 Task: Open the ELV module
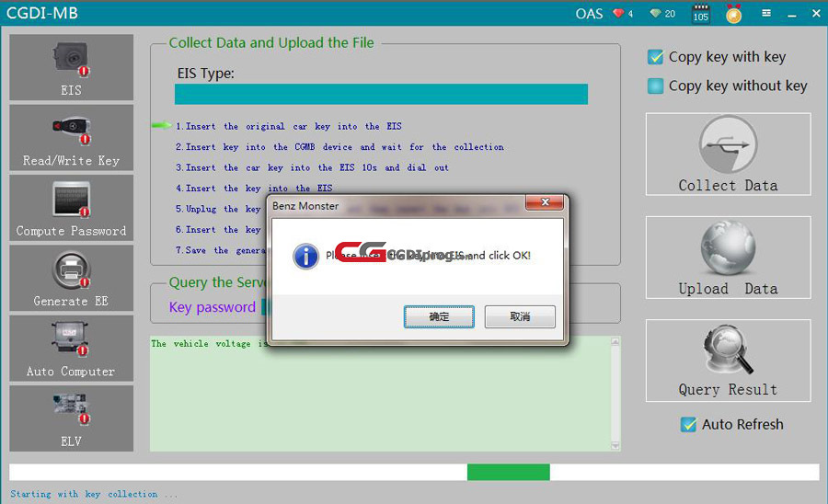click(x=71, y=418)
